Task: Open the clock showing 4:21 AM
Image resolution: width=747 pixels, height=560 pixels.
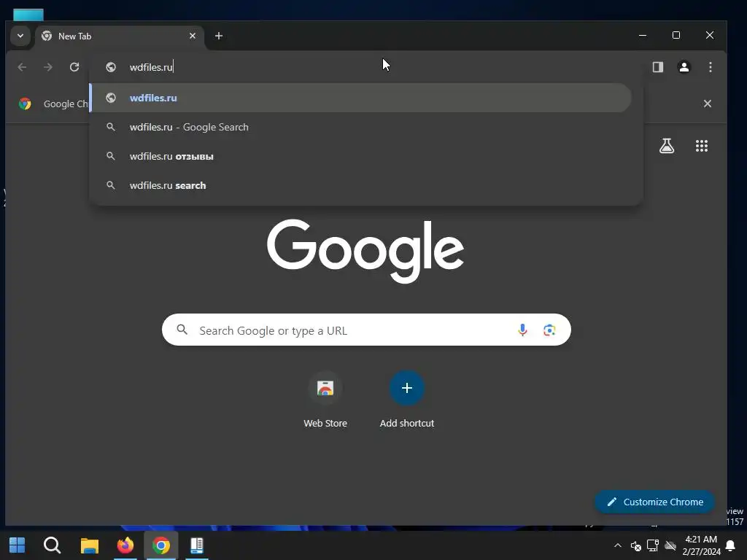Action: click(x=701, y=545)
